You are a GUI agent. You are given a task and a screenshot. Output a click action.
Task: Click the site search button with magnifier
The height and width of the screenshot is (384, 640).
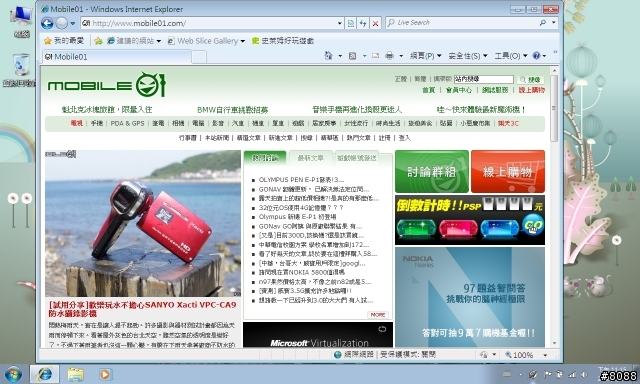531,80
